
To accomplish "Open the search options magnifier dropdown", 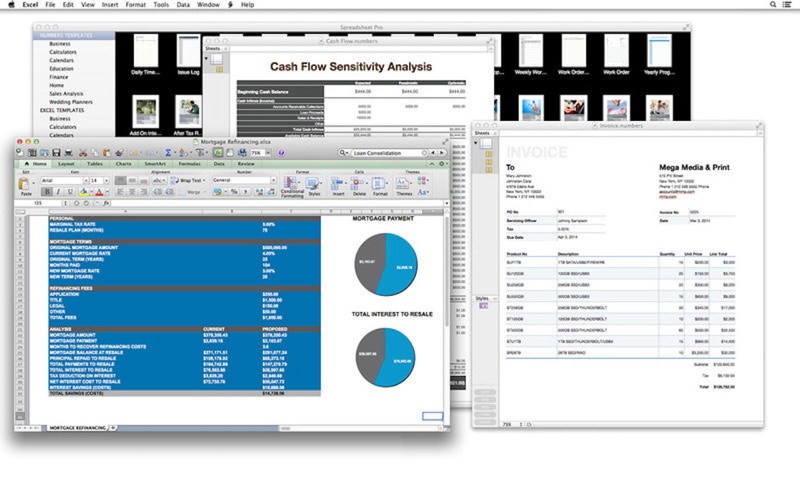I will pos(344,153).
